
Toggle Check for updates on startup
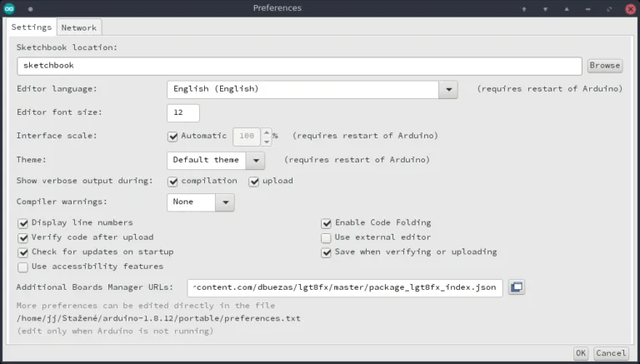click(x=22, y=252)
